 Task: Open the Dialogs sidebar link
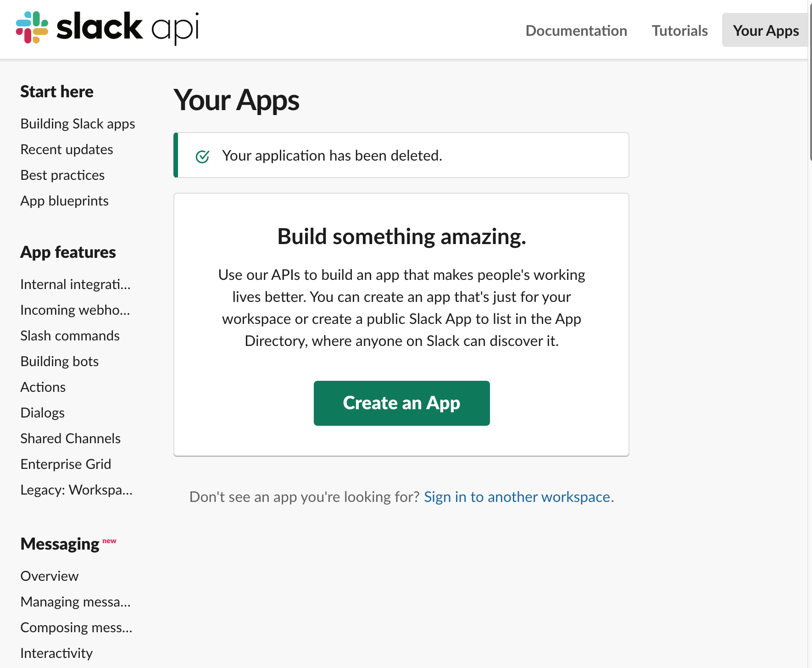[x=42, y=413]
